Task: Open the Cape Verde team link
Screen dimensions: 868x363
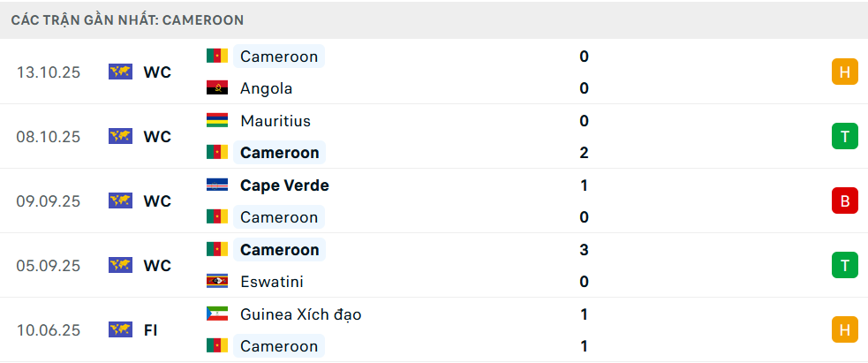Action: (x=284, y=185)
